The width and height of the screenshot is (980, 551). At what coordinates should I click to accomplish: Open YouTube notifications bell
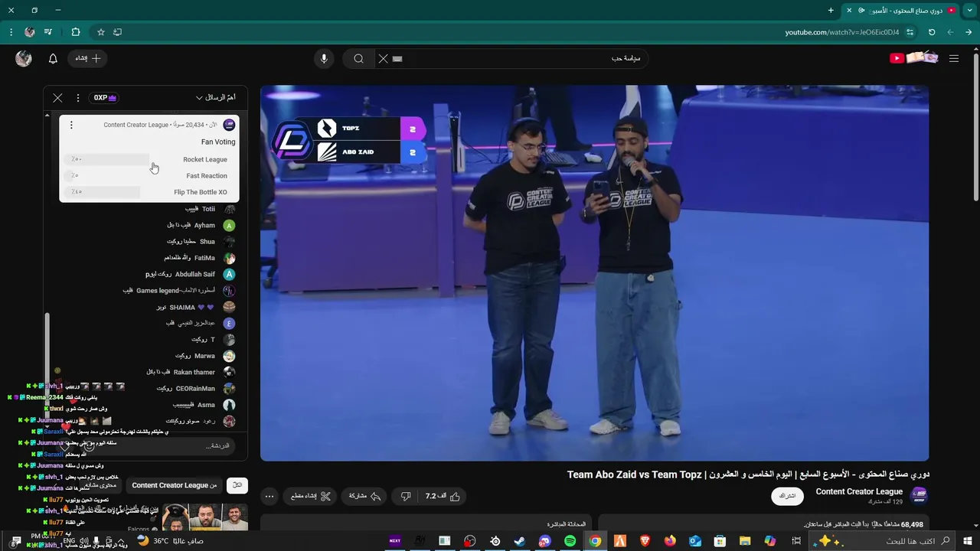[x=53, y=59]
